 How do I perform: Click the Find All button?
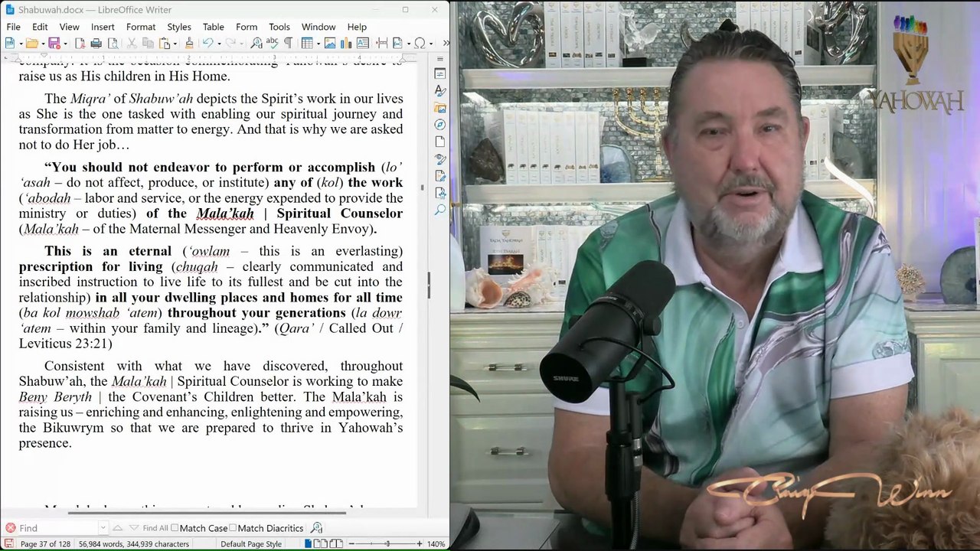155,528
